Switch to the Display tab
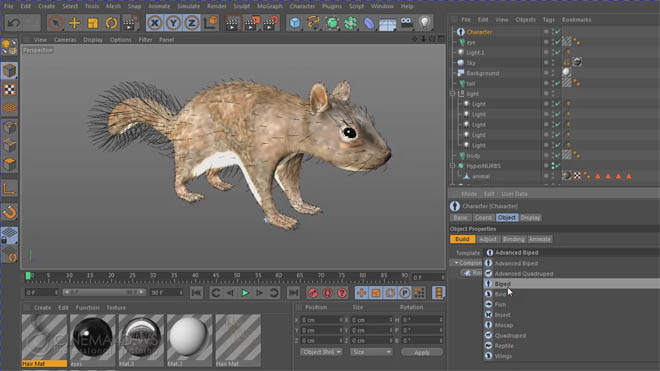Viewport: 660px width, 371px height. [x=530, y=218]
